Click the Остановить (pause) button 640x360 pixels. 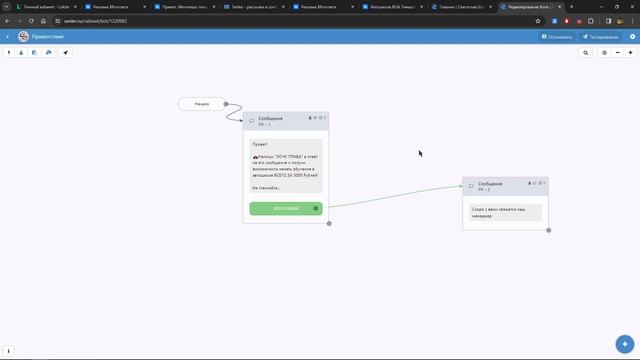pyautogui.click(x=557, y=37)
